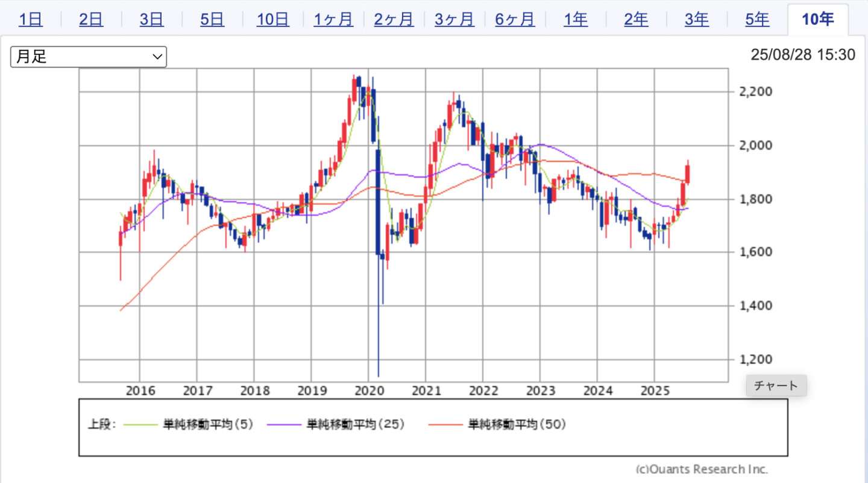Expand the 月足 candle interval dropdown
Screen dimensions: 868x483
(89, 57)
